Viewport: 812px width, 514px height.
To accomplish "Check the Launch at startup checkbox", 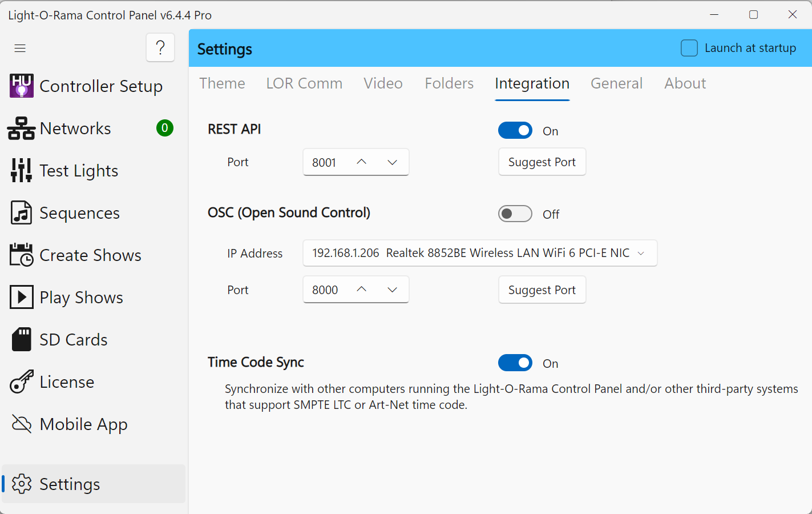I will (689, 48).
